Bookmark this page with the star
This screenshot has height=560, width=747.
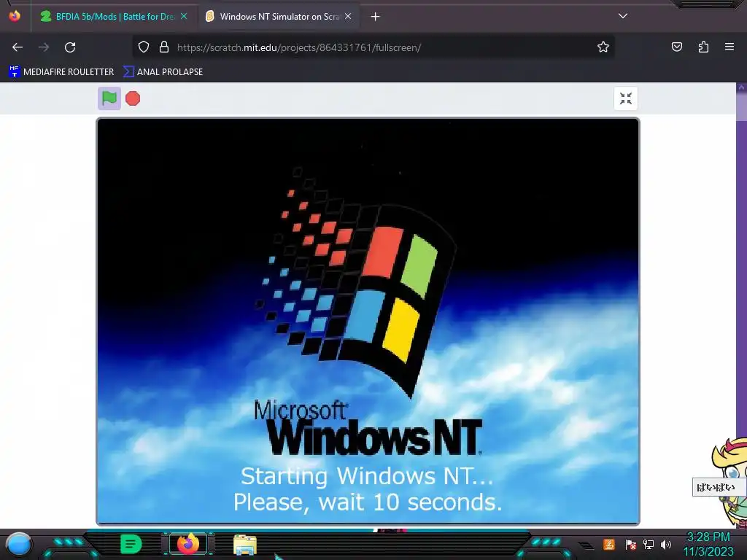pos(603,47)
